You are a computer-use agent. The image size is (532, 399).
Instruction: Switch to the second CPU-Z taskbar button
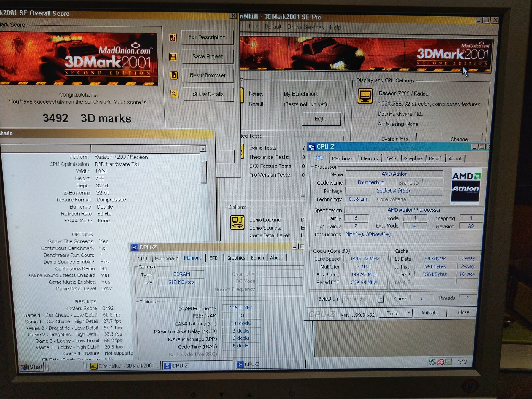pyautogui.click(x=271, y=364)
